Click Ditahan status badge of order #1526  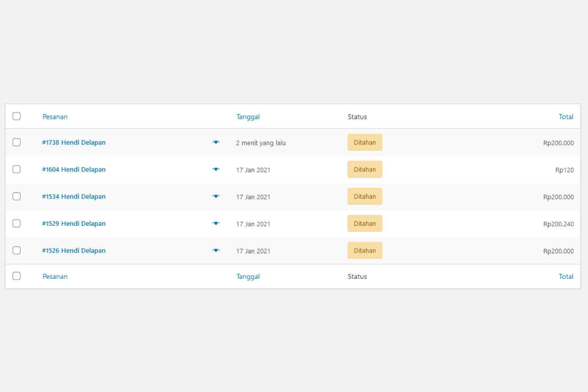365,251
